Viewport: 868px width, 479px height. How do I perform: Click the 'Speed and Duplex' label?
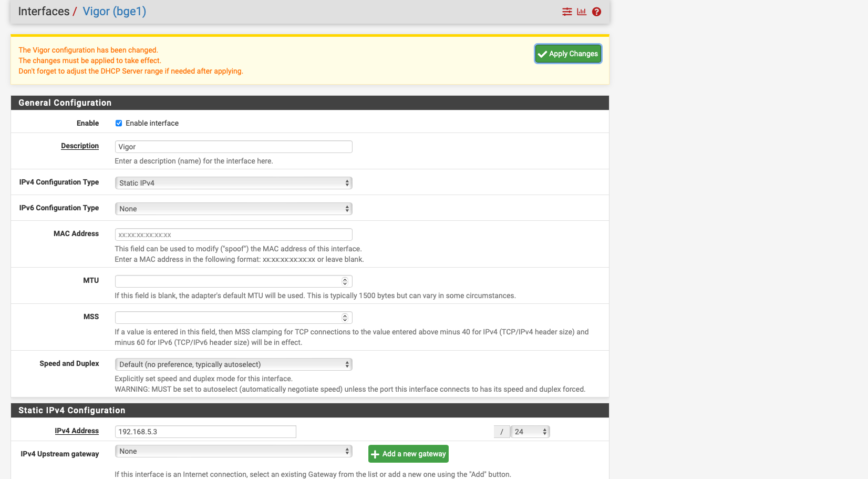[x=69, y=363]
